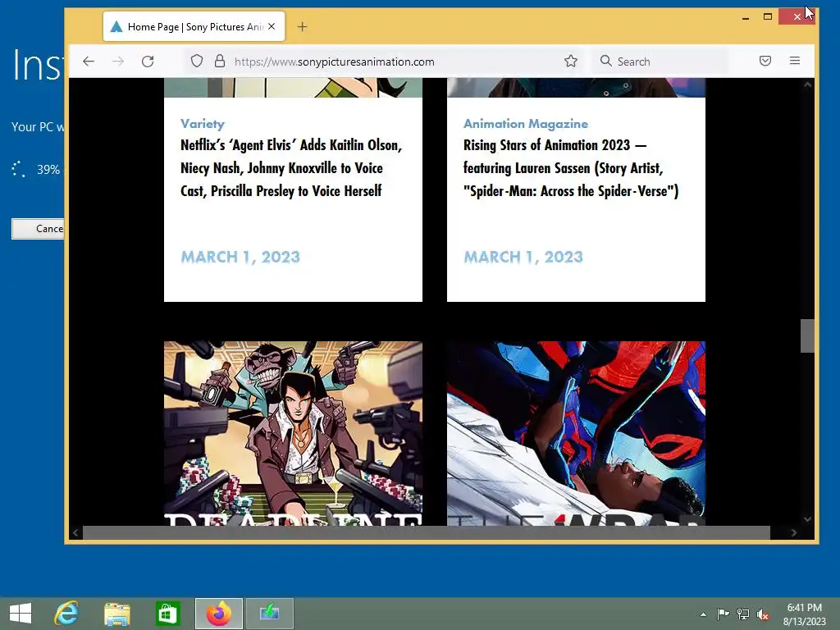This screenshot has height=630, width=840.
Task: Open Action Center flag icon
Action: pyautogui.click(x=723, y=614)
